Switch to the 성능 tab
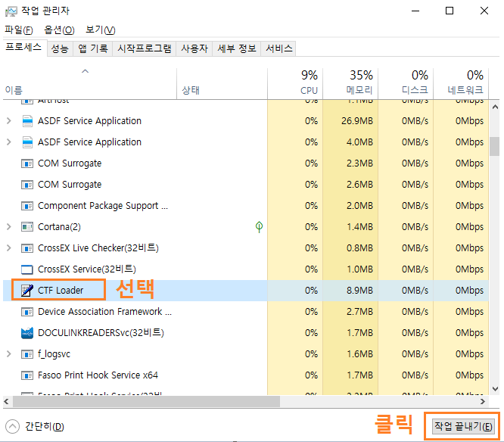The height and width of the screenshot is (442, 504). 60,49
